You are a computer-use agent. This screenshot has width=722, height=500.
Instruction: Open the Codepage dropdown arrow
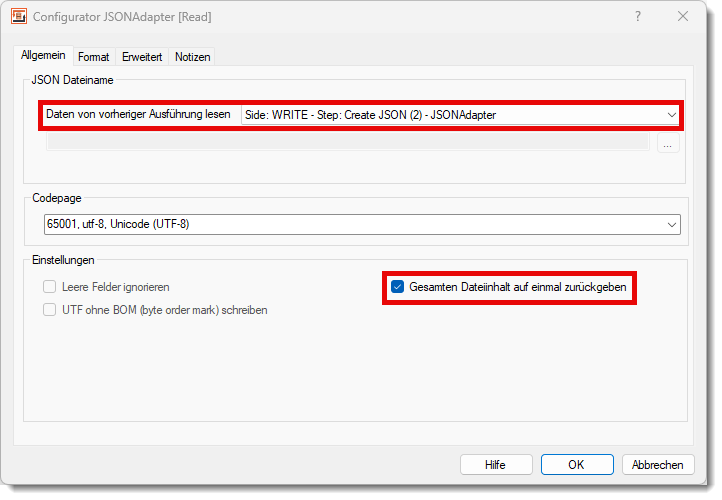click(672, 224)
